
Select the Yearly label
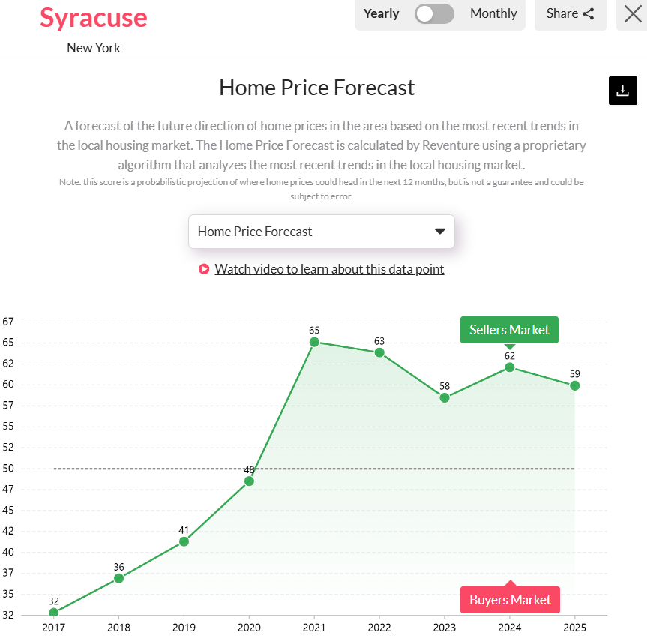381,13
